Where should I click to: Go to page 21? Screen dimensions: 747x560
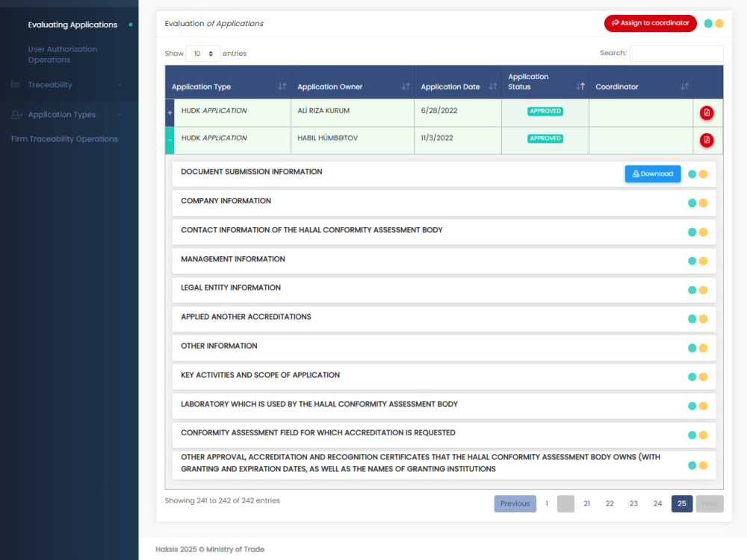tap(587, 504)
